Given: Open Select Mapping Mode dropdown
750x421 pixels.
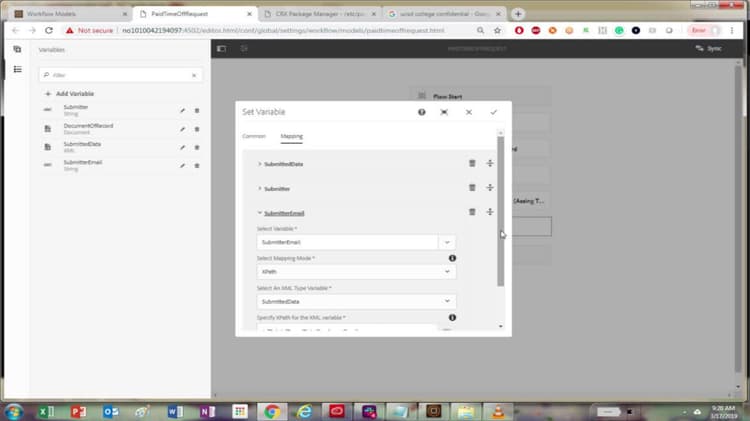Looking at the screenshot, I should click(356, 272).
